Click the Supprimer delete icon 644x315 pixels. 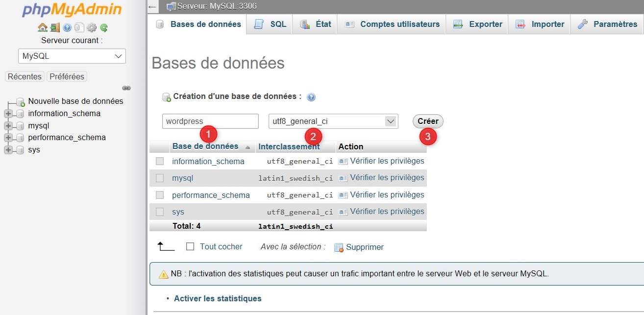click(x=339, y=247)
